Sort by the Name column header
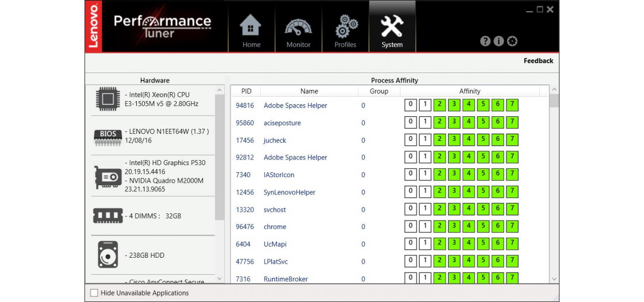Image resolution: width=644 pixels, height=302 pixels. [309, 91]
